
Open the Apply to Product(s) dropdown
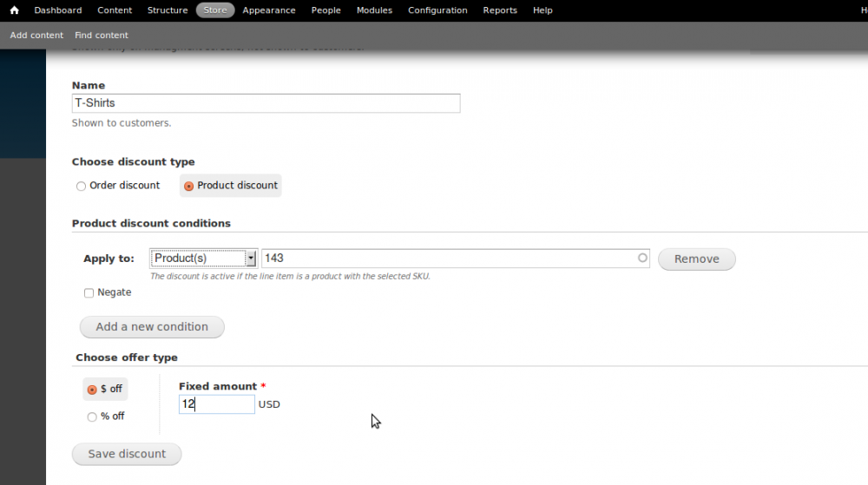tap(203, 258)
